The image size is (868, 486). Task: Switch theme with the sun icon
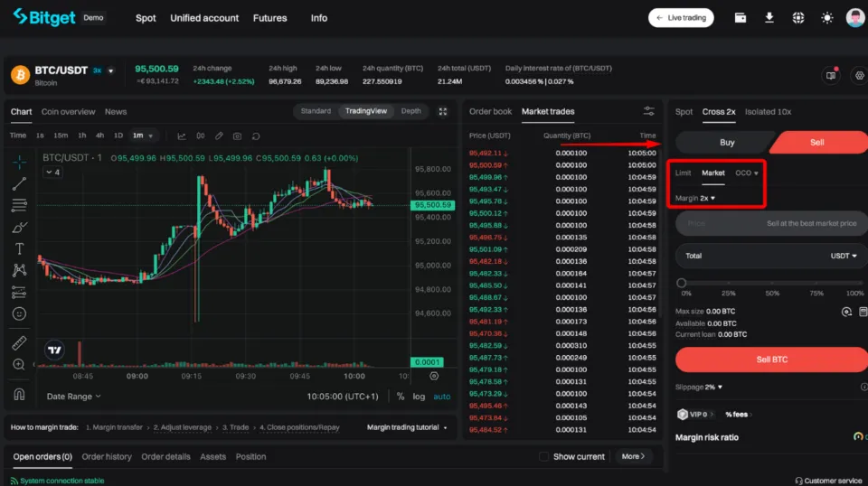pos(826,18)
